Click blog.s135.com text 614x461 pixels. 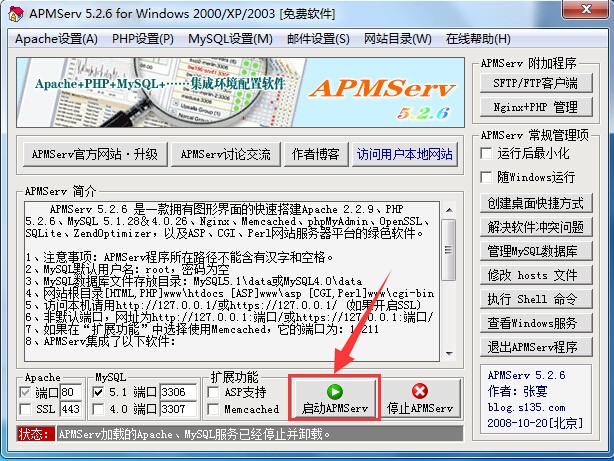click(526, 407)
